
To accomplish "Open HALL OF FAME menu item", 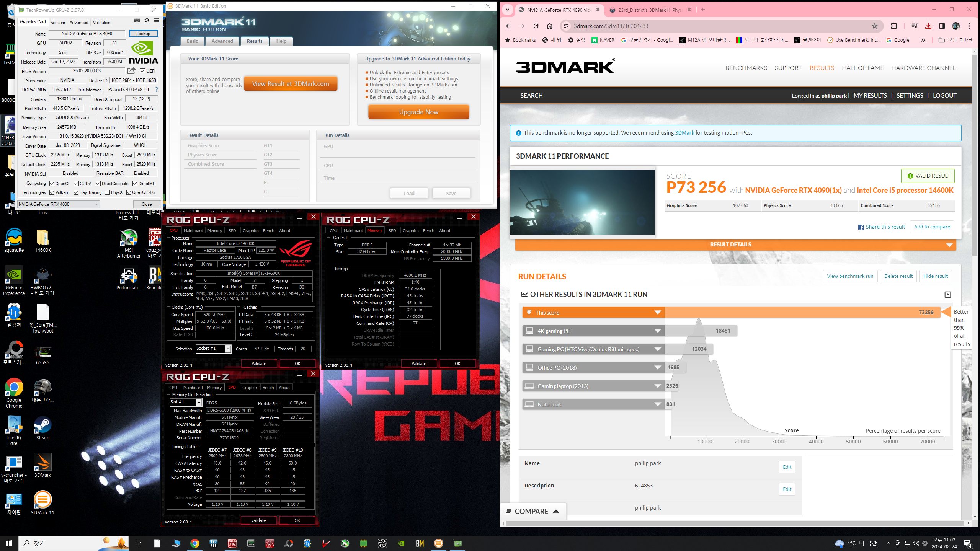I will tap(863, 68).
